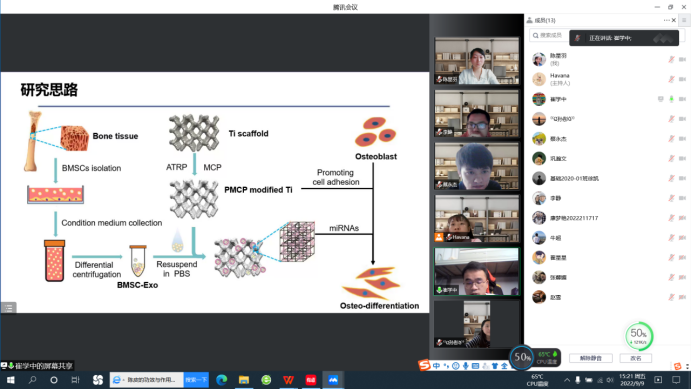Viewport: 693px width, 390px height.
Task: Click Sogou keyboard icon in IME toolbar
Action: (x=475, y=366)
